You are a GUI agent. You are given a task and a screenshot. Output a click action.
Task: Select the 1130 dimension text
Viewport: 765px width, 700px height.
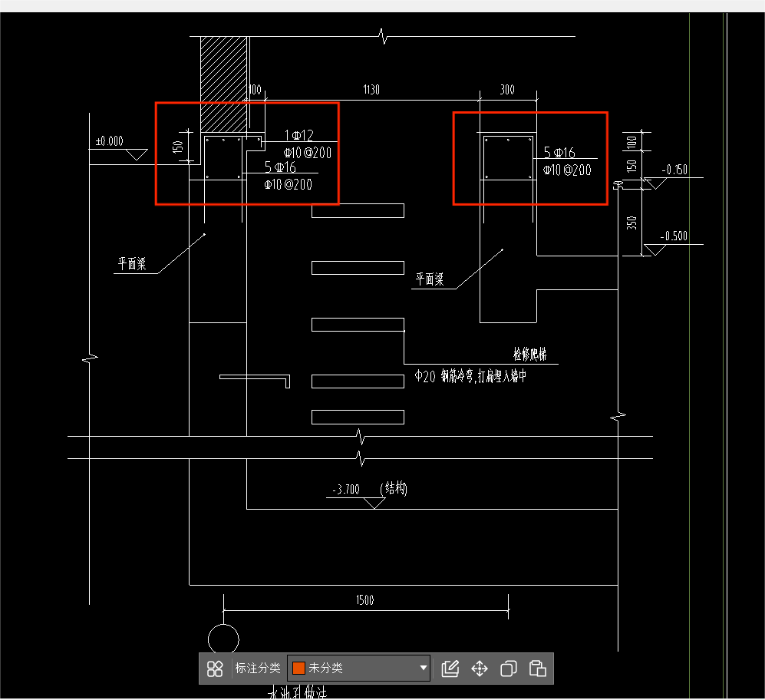pos(371,89)
